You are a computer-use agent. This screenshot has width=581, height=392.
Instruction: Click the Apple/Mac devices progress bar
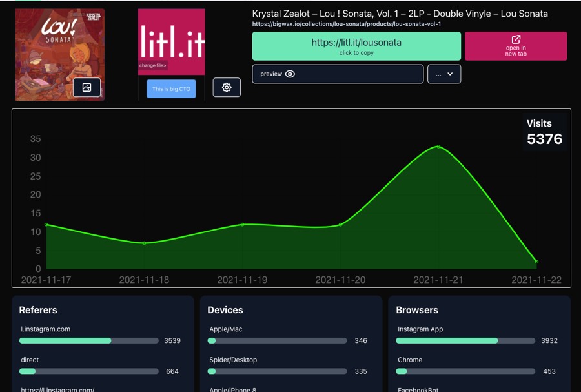[277, 340]
